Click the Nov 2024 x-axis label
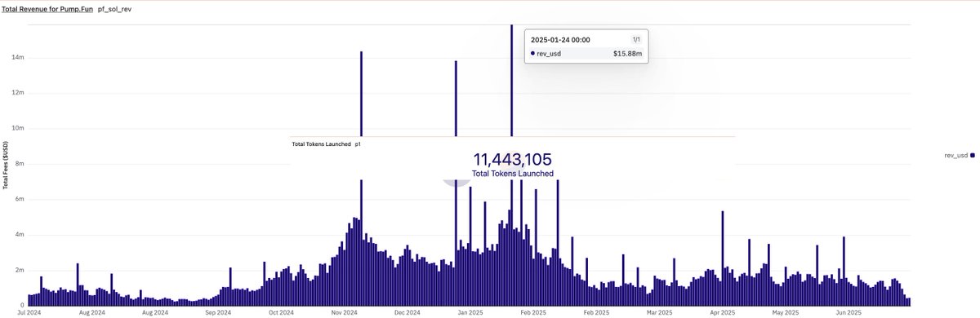Screen dimensions: 980x318 tap(345, 312)
